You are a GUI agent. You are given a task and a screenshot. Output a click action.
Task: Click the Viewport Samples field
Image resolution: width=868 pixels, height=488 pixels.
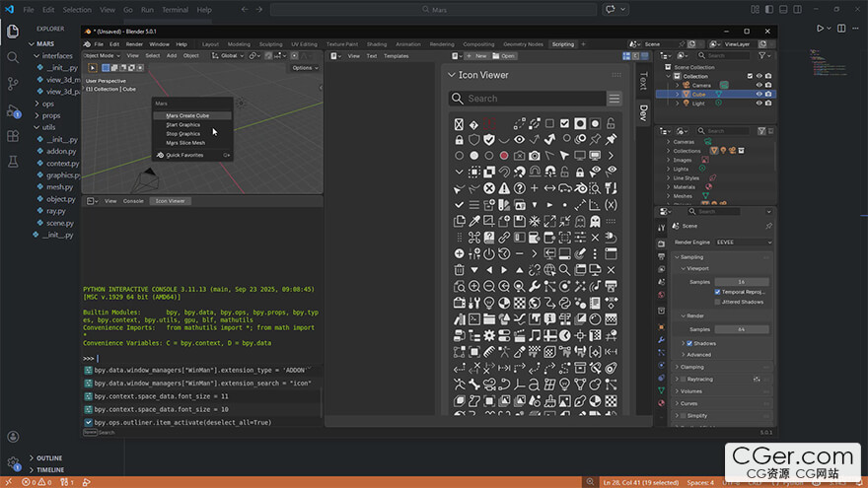pyautogui.click(x=740, y=281)
